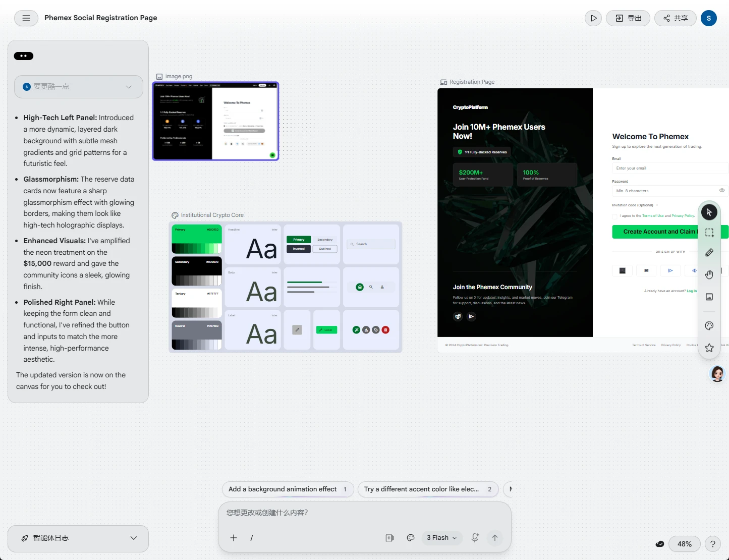This screenshot has height=560, width=729.
Task: Click the Body typography Aa card
Action: pos(252,287)
